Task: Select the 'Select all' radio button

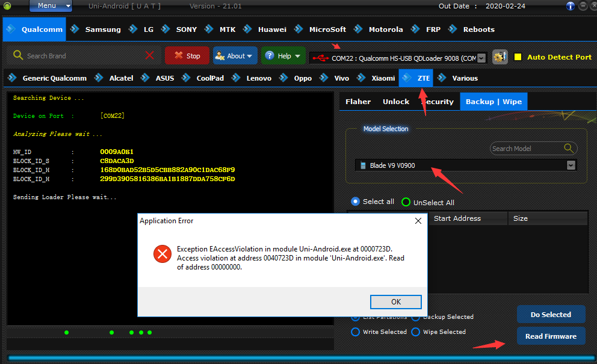Action: 355,202
